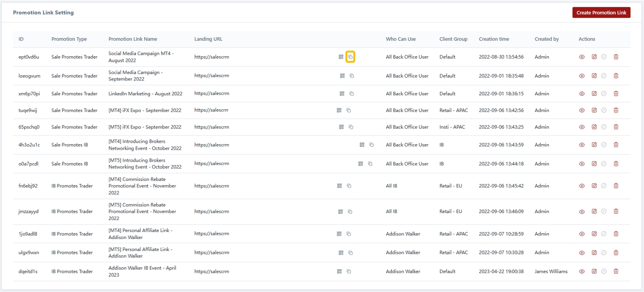Viewport: 644px width, 292px height.
Task: Show QR code for link loeogvum
Action: 342,76
